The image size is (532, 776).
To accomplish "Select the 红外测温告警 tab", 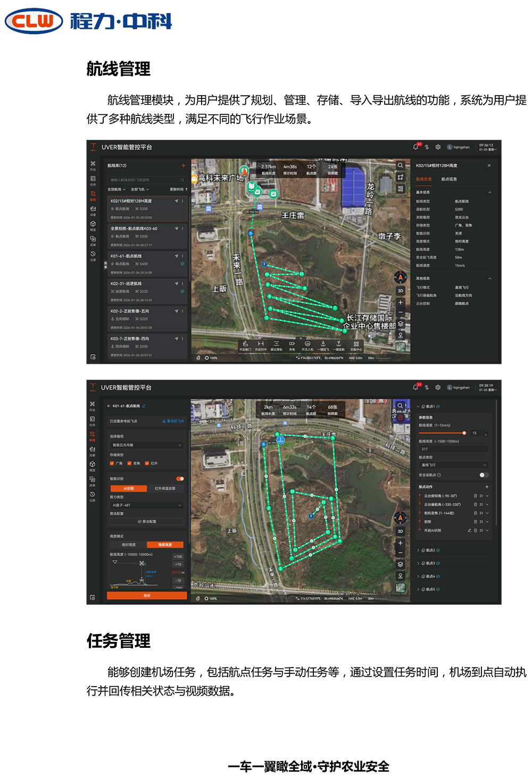I will [165, 488].
